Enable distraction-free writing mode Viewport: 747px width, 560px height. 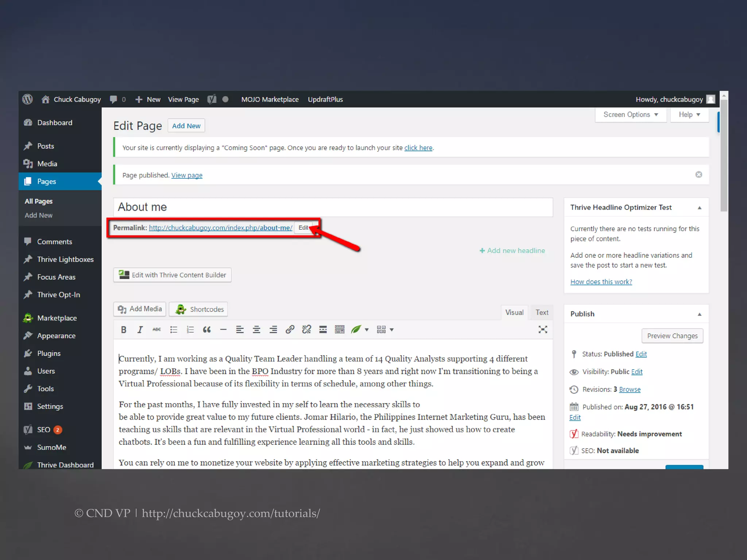(543, 330)
